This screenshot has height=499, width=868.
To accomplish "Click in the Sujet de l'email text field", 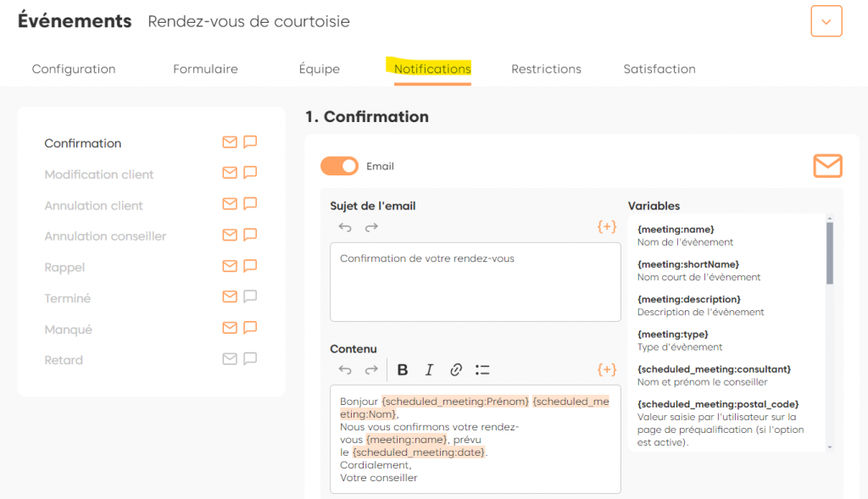I will [x=475, y=282].
